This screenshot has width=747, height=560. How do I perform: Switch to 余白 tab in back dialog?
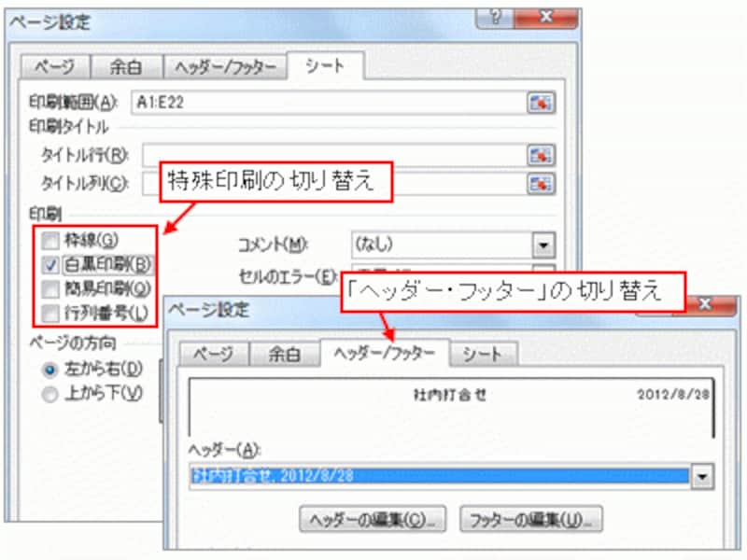pos(126,66)
